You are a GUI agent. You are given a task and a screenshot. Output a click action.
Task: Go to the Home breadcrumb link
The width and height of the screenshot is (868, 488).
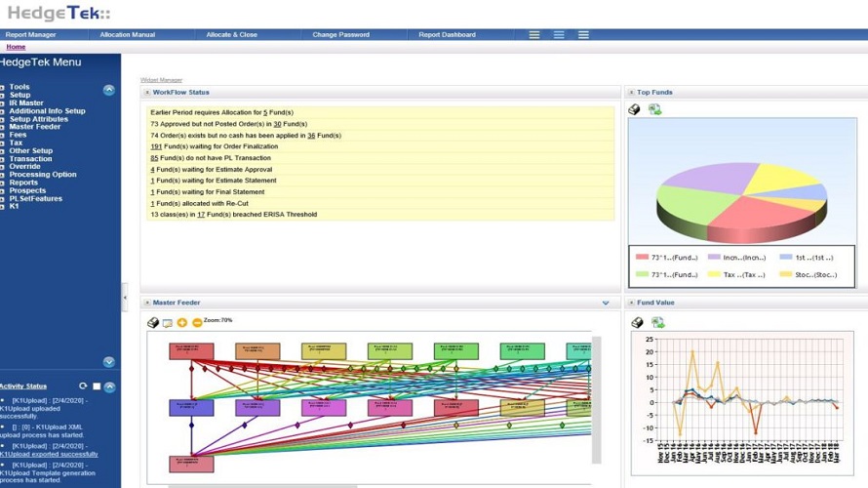tap(16, 47)
